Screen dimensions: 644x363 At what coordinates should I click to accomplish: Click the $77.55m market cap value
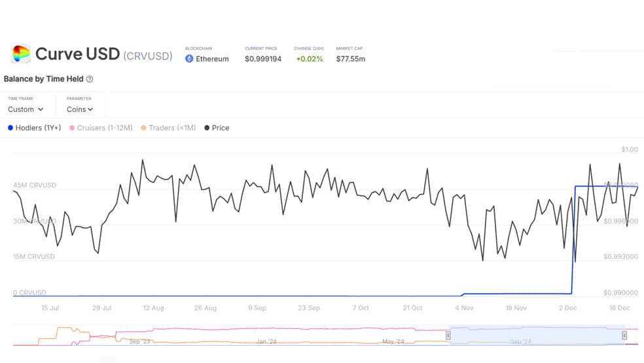pos(351,59)
